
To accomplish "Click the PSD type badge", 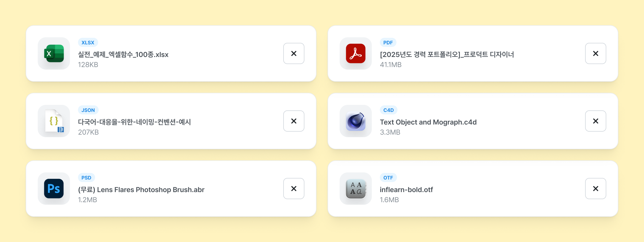I will (x=86, y=178).
